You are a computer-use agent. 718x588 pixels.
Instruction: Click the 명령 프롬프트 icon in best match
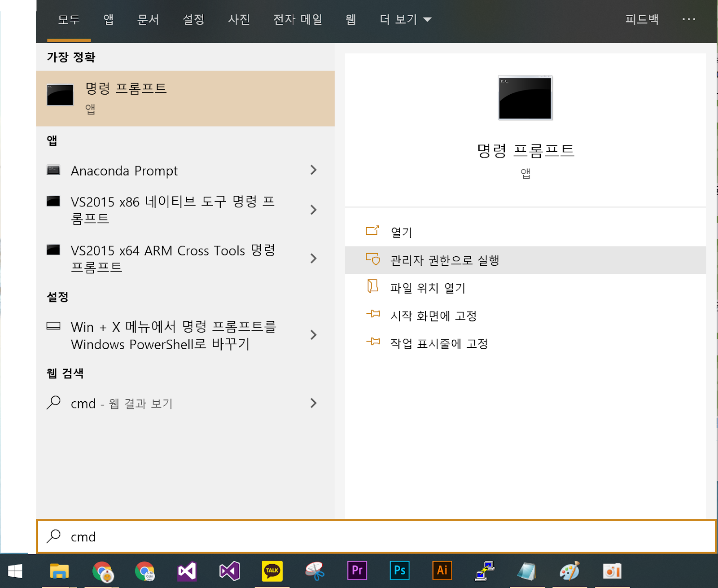(x=60, y=95)
